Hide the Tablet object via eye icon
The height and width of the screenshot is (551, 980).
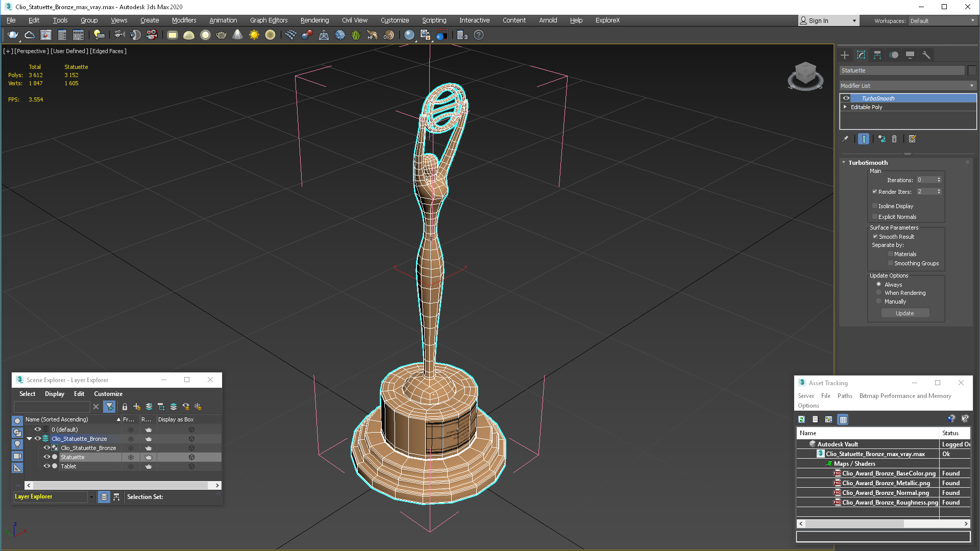point(46,466)
